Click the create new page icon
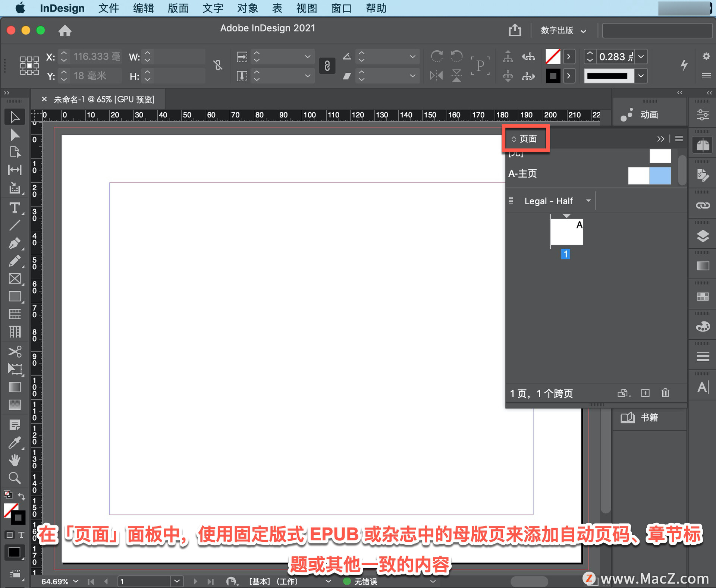The width and height of the screenshot is (716, 588). [x=646, y=393]
